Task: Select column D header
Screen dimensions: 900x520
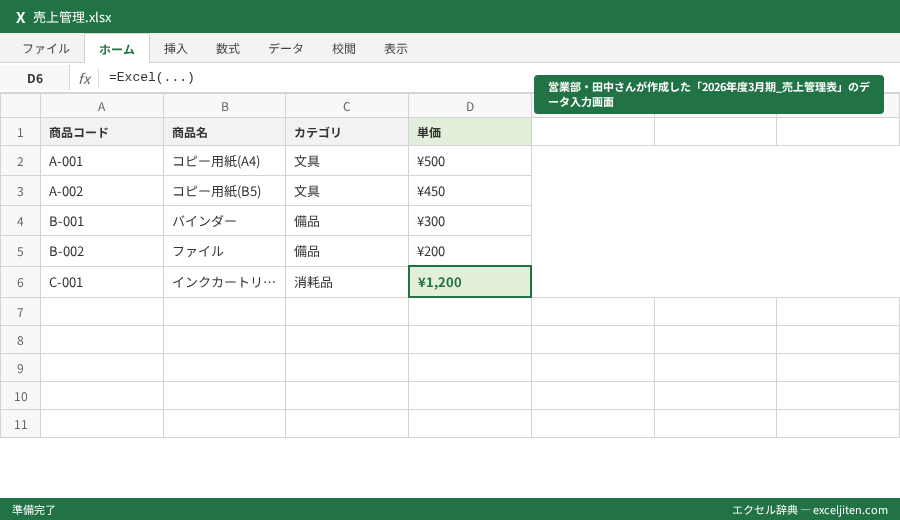Action: pos(470,106)
